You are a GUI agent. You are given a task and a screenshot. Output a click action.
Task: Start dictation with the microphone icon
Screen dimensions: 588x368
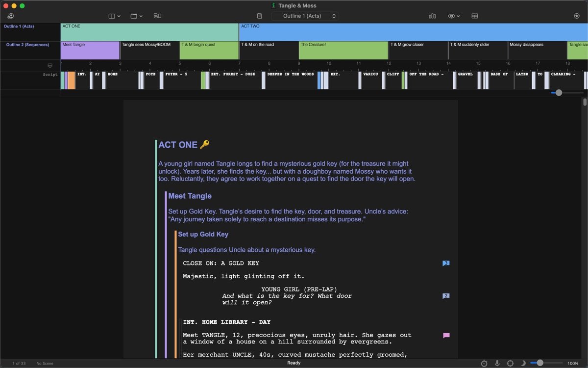(x=497, y=363)
